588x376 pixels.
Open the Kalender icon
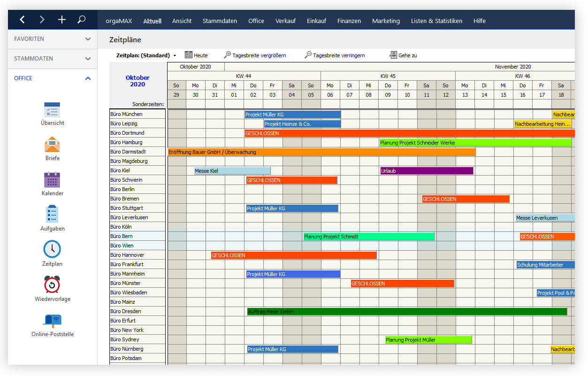(52, 180)
